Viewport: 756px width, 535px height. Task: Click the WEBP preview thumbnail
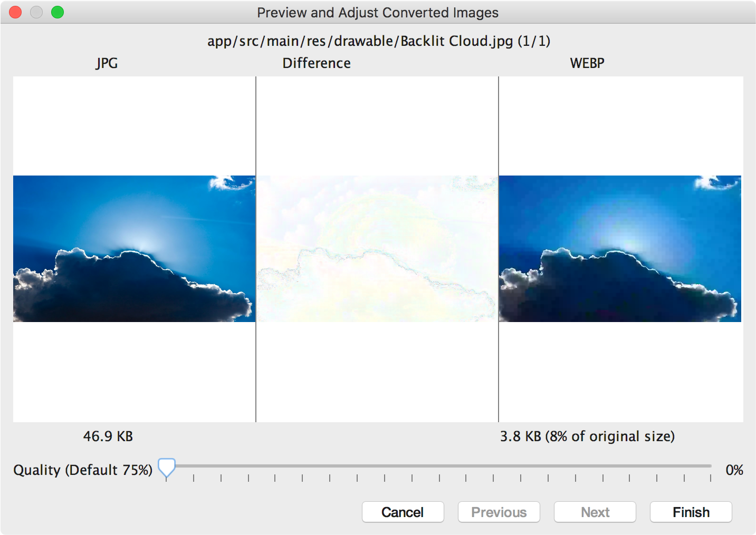point(620,248)
